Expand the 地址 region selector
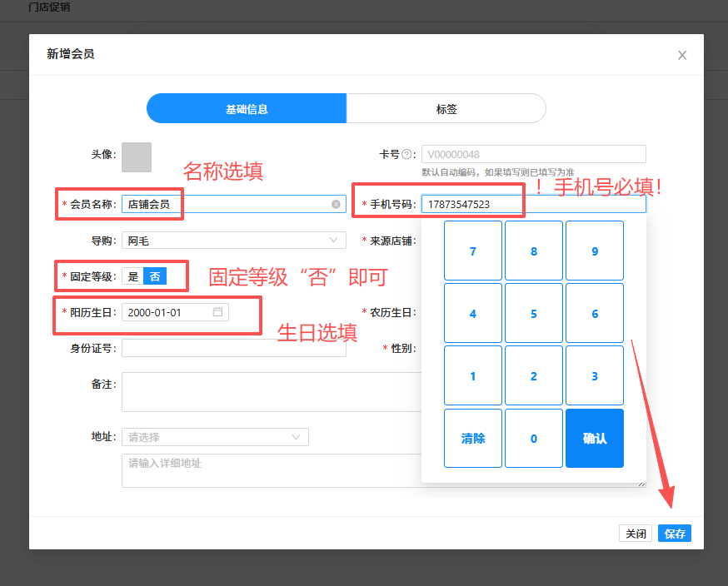The image size is (728, 586). [x=215, y=437]
